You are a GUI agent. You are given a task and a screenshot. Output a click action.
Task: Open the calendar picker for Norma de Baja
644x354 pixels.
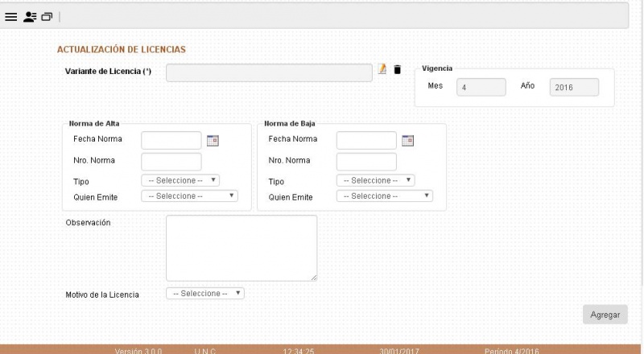coord(408,140)
